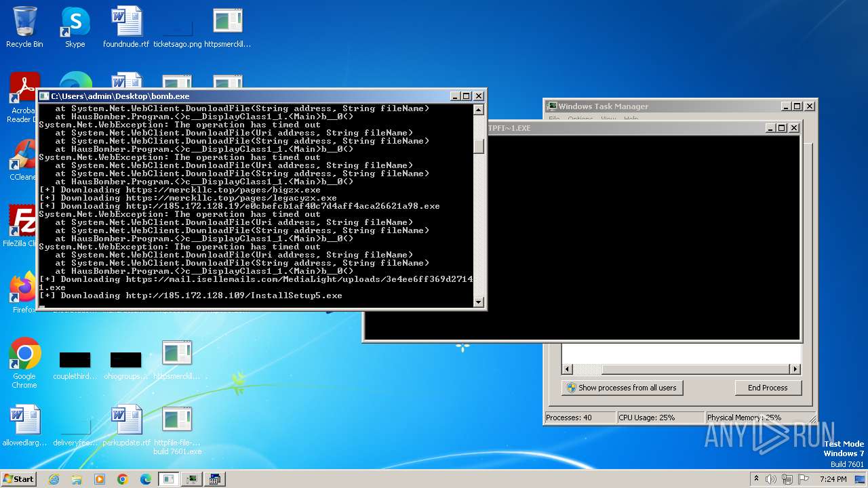Image resolution: width=868 pixels, height=488 pixels.
Task: Click the clock showing 7:24 PM
Action: tap(833, 479)
